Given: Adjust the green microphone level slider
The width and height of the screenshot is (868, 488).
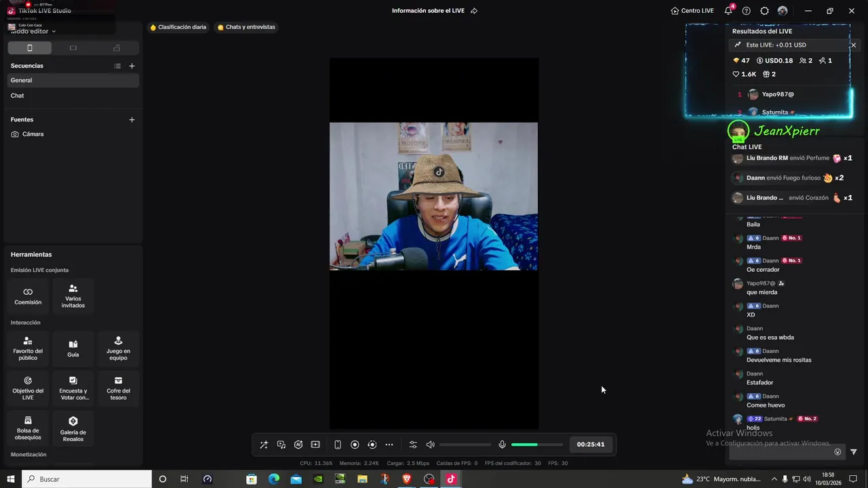Looking at the screenshot, I should point(537,445).
